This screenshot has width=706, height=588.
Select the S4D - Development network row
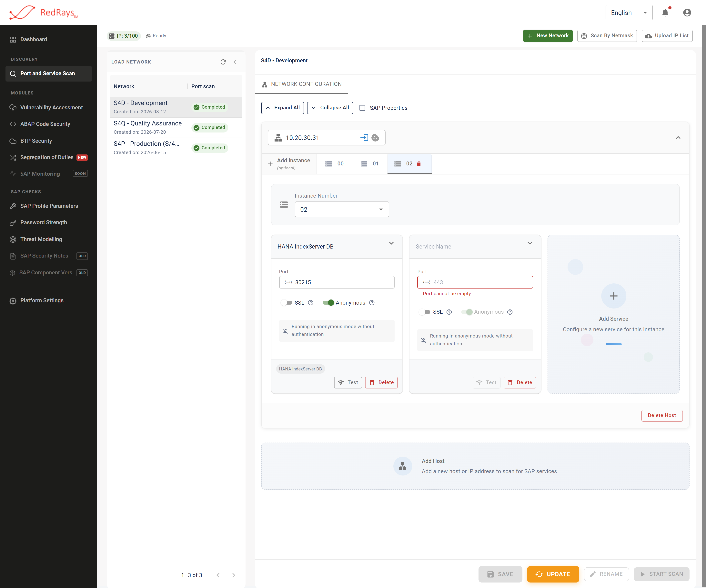pyautogui.click(x=176, y=107)
